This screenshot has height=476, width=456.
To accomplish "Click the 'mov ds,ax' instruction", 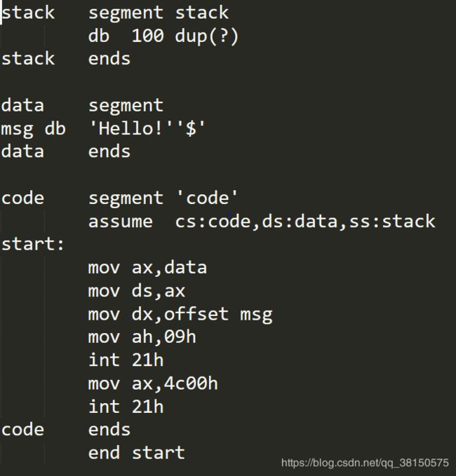I will (x=136, y=292).
